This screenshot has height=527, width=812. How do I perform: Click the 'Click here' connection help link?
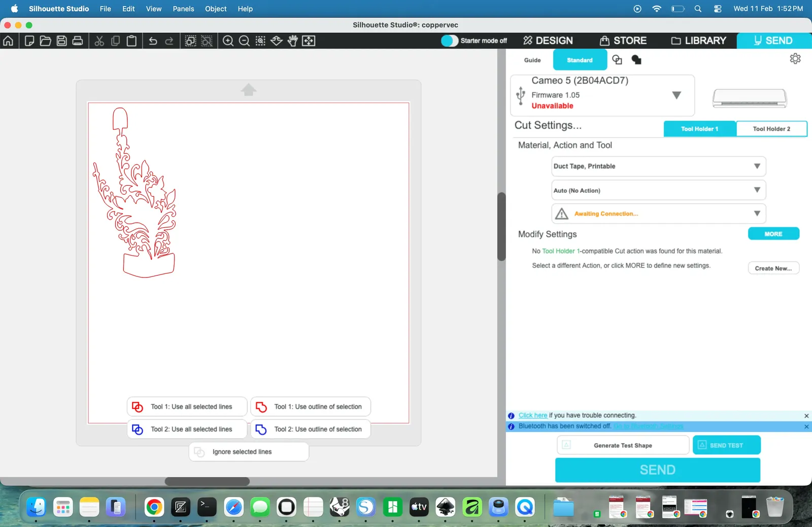[533, 415]
